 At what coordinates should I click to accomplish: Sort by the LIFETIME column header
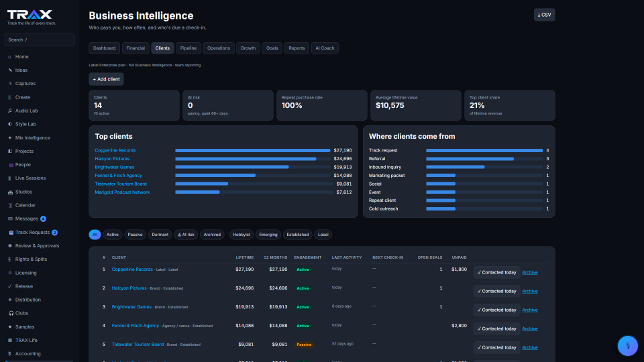pyautogui.click(x=245, y=257)
